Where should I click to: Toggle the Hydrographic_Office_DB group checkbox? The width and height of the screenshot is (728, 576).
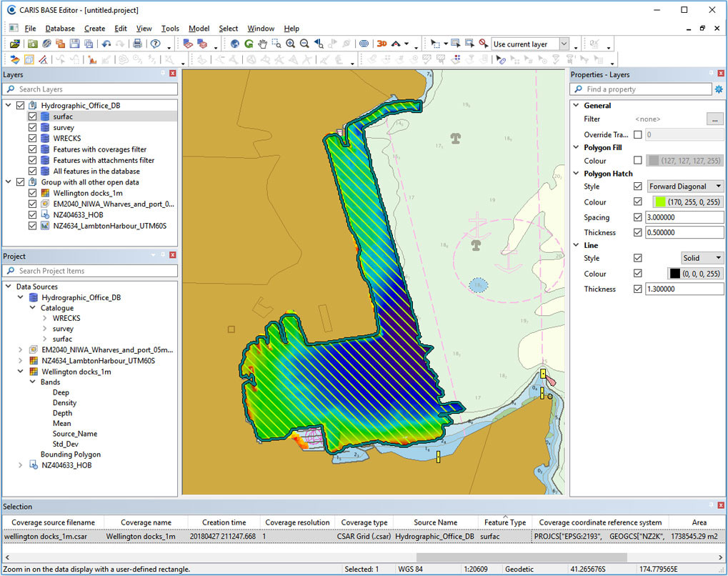[x=21, y=106]
